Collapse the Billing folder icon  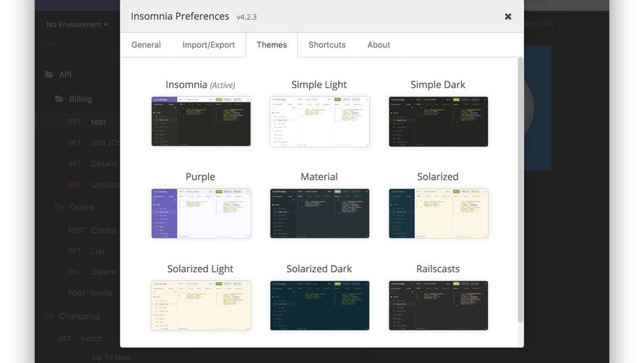(61, 99)
